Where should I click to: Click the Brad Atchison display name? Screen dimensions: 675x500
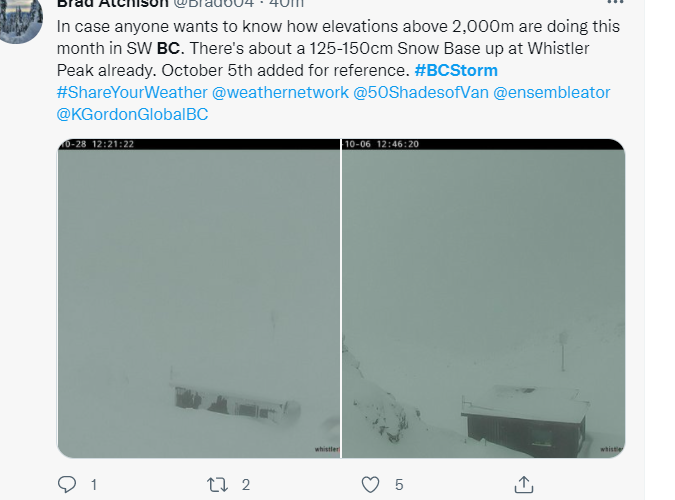(x=112, y=3)
